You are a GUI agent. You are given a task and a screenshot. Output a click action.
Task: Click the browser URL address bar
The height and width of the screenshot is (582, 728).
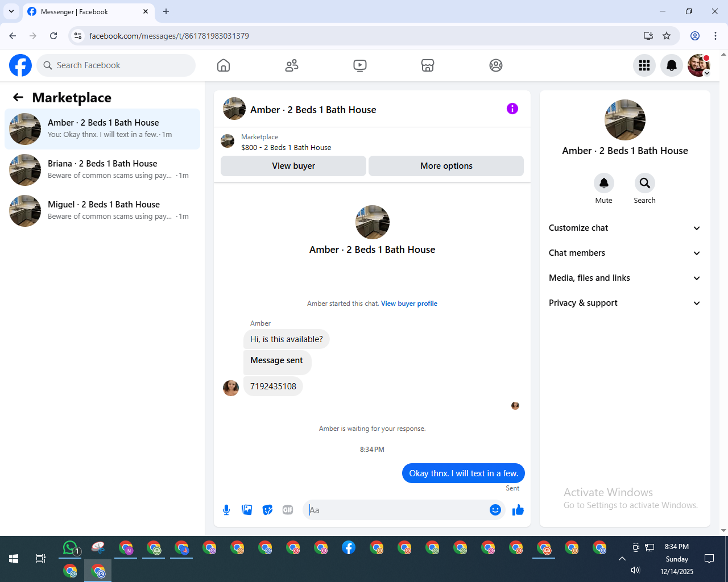point(364,36)
